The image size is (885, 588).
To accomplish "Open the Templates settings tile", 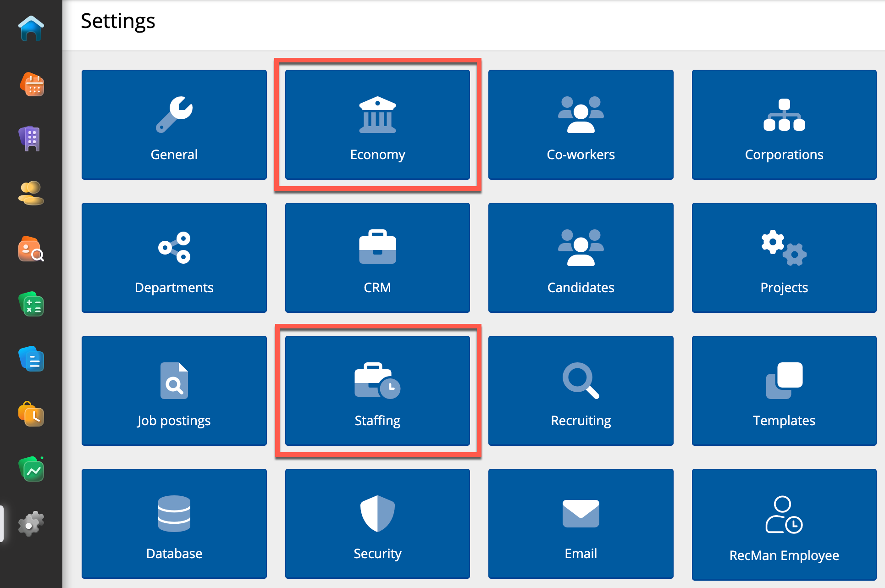I will pos(784,390).
